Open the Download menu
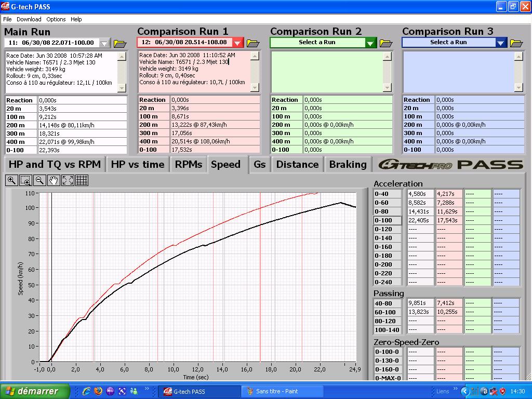 (29, 19)
